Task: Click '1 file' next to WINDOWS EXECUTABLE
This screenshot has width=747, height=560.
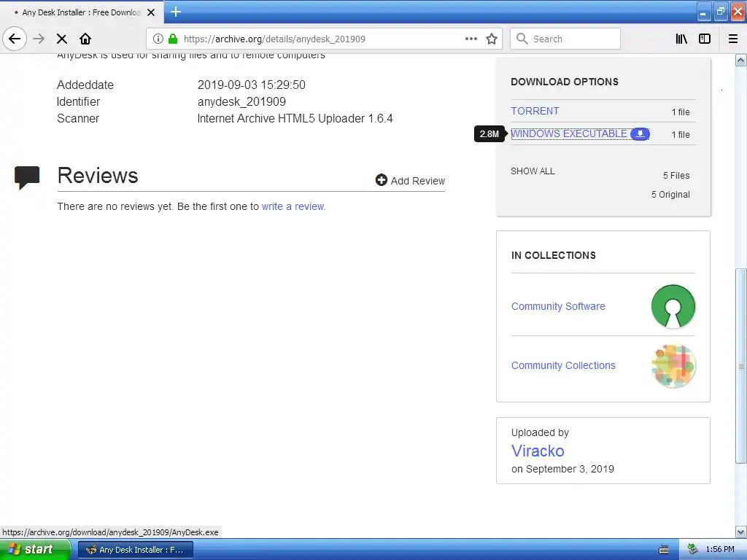Action: point(681,135)
